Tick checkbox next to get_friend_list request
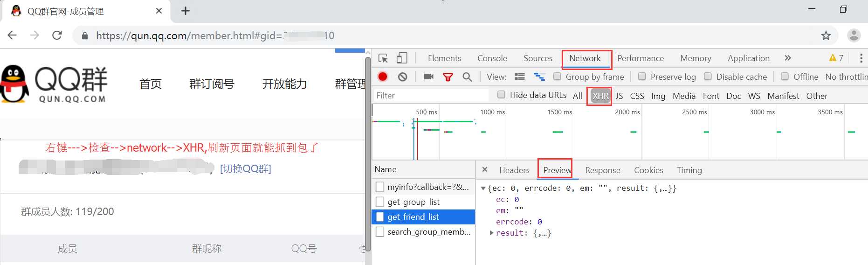 pos(380,217)
